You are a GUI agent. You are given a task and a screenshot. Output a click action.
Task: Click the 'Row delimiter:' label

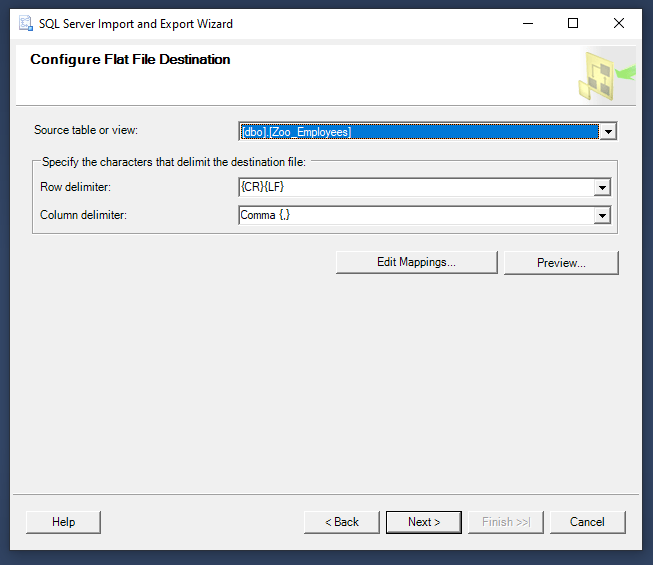75,187
